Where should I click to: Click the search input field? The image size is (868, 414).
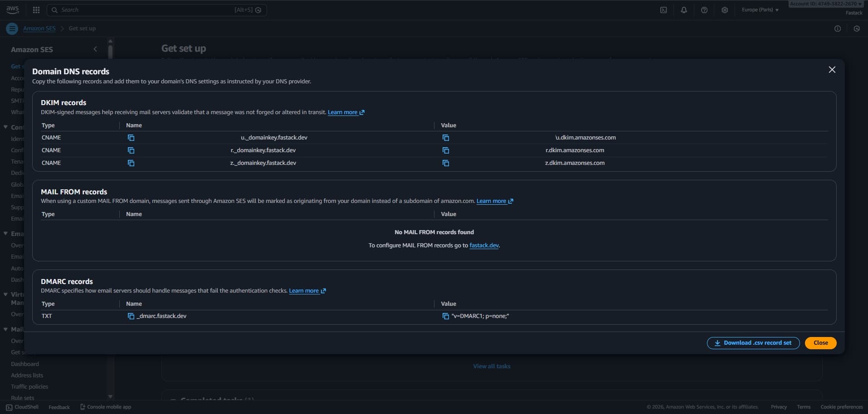[157, 10]
